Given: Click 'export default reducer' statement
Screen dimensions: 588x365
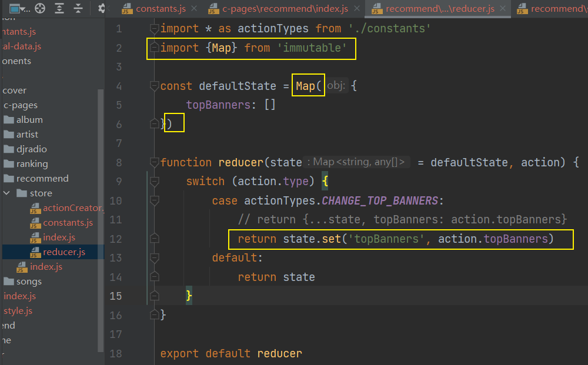Looking at the screenshot, I should point(231,353).
